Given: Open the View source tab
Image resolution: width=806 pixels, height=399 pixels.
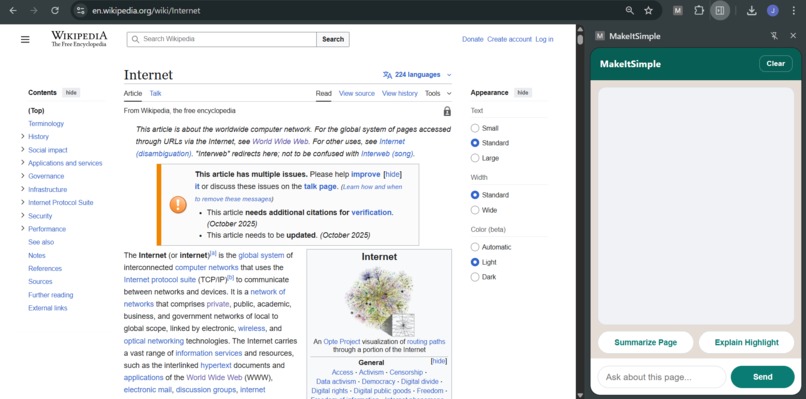Looking at the screenshot, I should click(x=357, y=94).
